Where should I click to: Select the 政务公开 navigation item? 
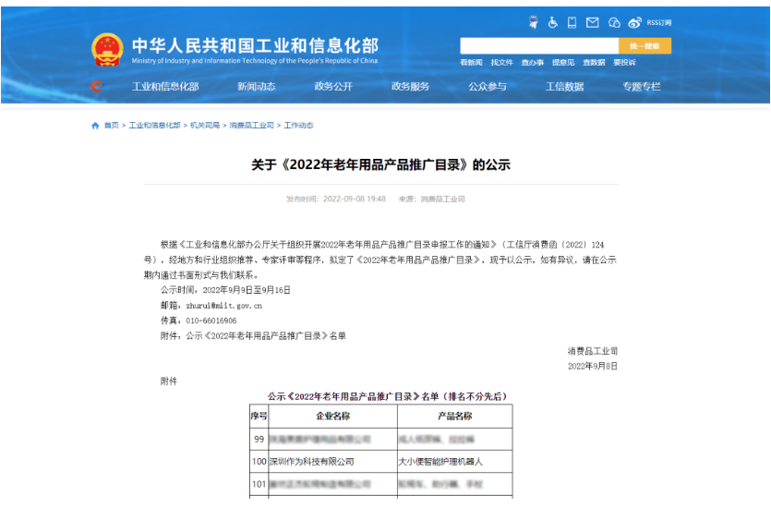pos(333,87)
